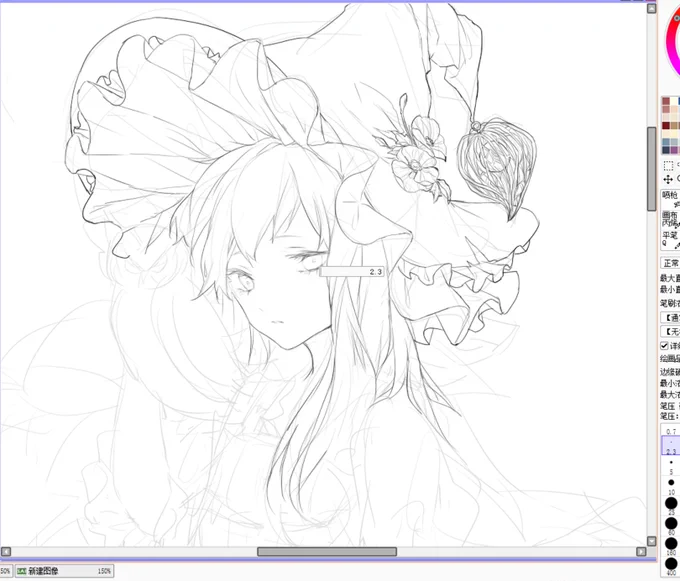Pick the pink swatch in the second row
The image size is (680, 581).
(667, 110)
